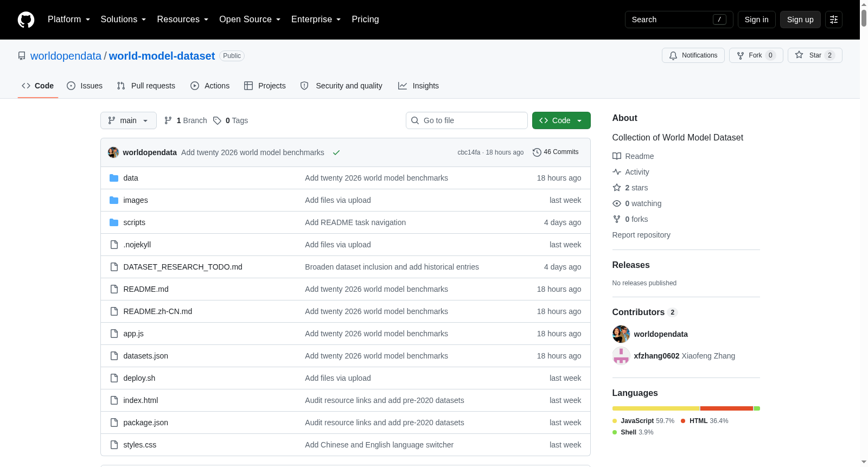Click the index.html file icon
The height and width of the screenshot is (467, 868).
click(x=114, y=400)
